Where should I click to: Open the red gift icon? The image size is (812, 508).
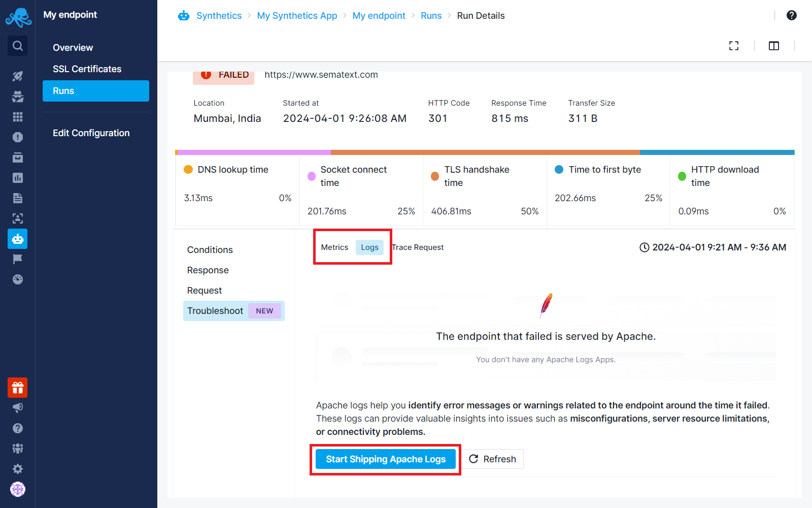[x=18, y=388]
